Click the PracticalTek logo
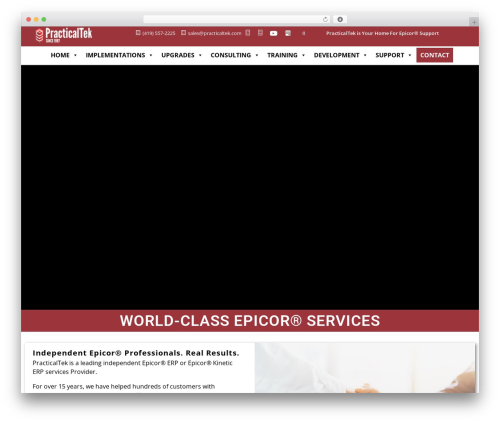This screenshot has width=500, height=423. tap(64, 35)
